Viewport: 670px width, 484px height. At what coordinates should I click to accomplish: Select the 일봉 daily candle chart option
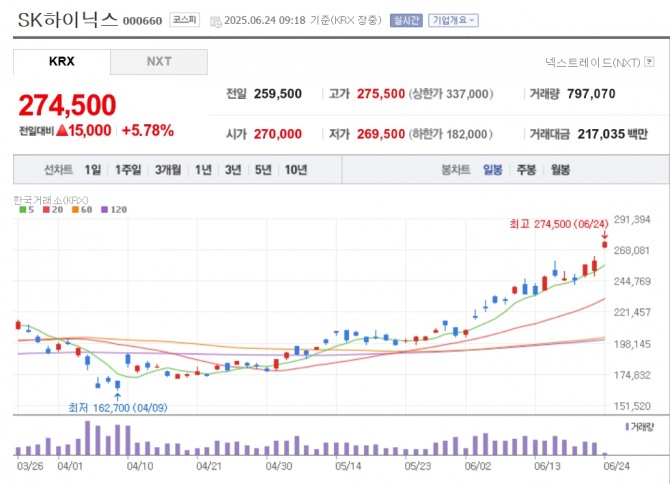[493, 170]
